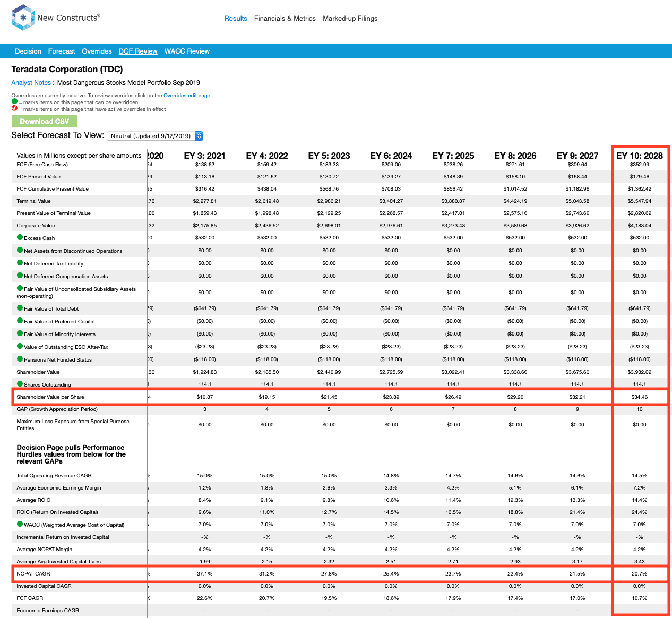The height and width of the screenshot is (618, 672).
Task: Select the DCF Review tab
Action: coord(138,51)
